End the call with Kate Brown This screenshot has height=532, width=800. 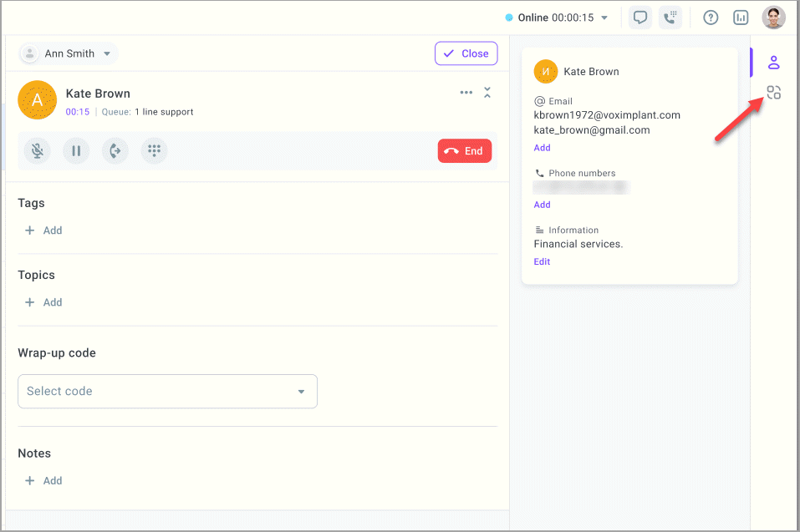(x=464, y=151)
